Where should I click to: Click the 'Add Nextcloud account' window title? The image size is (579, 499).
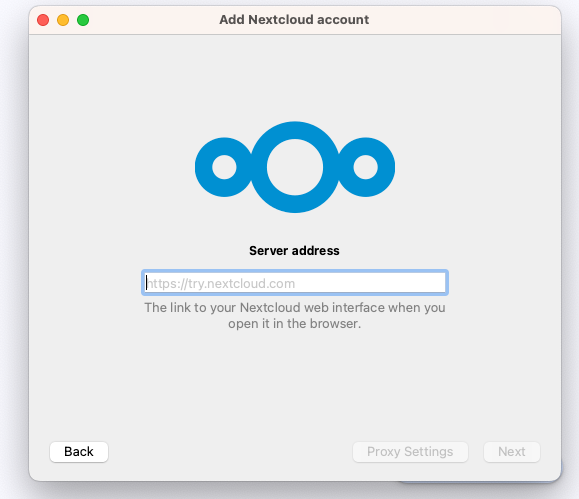coord(294,20)
